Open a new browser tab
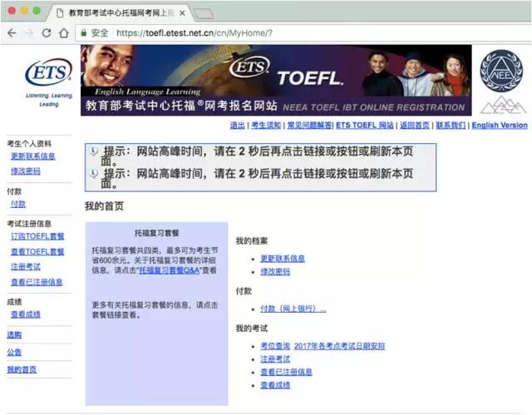Image resolution: width=532 pixels, height=415 pixels. point(204,13)
